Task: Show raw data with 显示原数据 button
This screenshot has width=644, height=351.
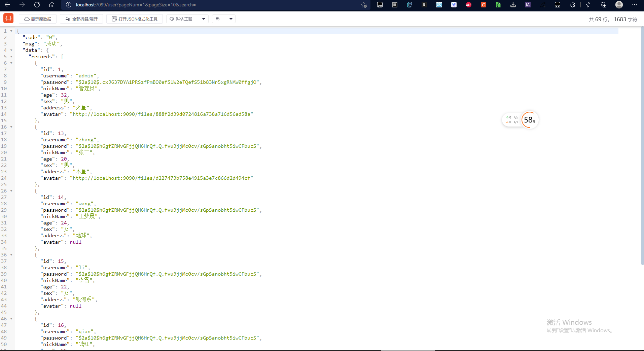Action: pos(38,19)
